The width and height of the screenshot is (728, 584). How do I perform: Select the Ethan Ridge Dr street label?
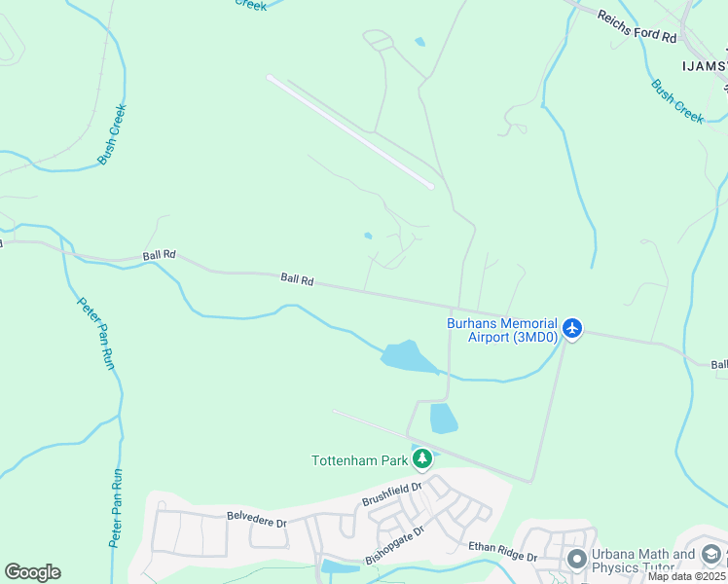click(x=503, y=551)
